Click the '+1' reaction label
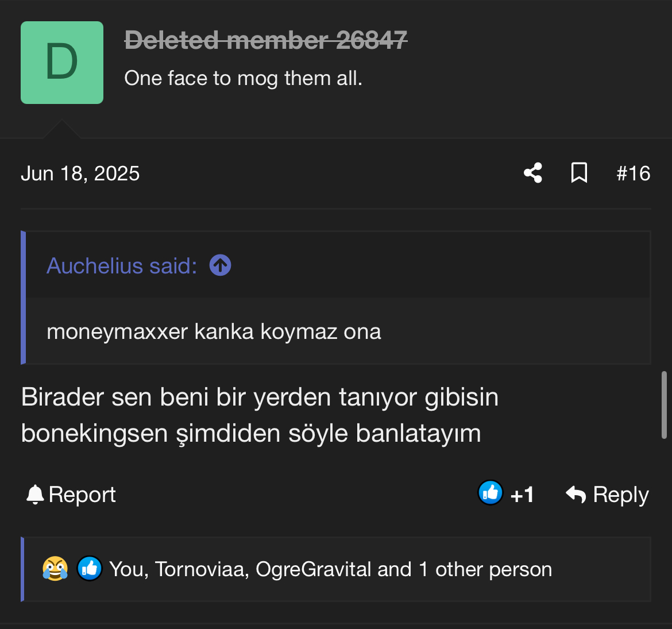This screenshot has height=629, width=672. click(522, 495)
